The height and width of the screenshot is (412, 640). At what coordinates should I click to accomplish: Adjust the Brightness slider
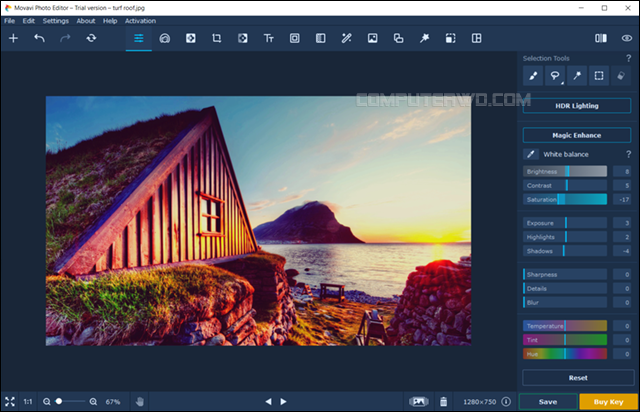[565, 171]
